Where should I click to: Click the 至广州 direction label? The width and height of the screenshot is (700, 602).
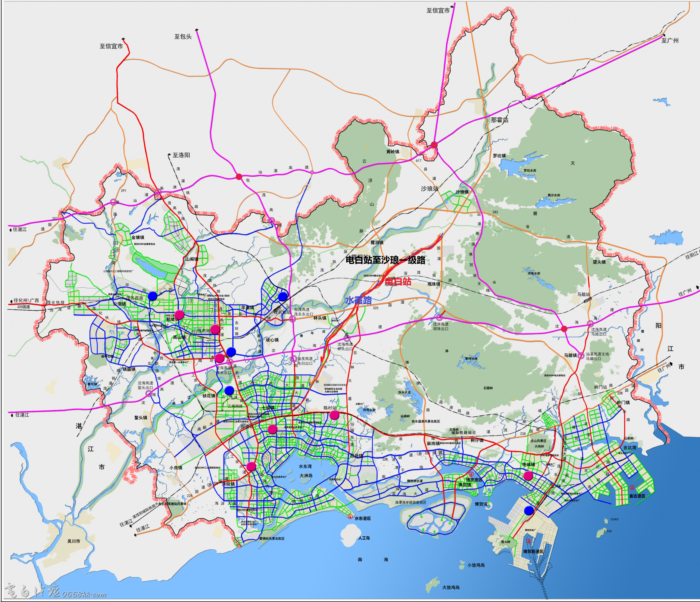670,41
